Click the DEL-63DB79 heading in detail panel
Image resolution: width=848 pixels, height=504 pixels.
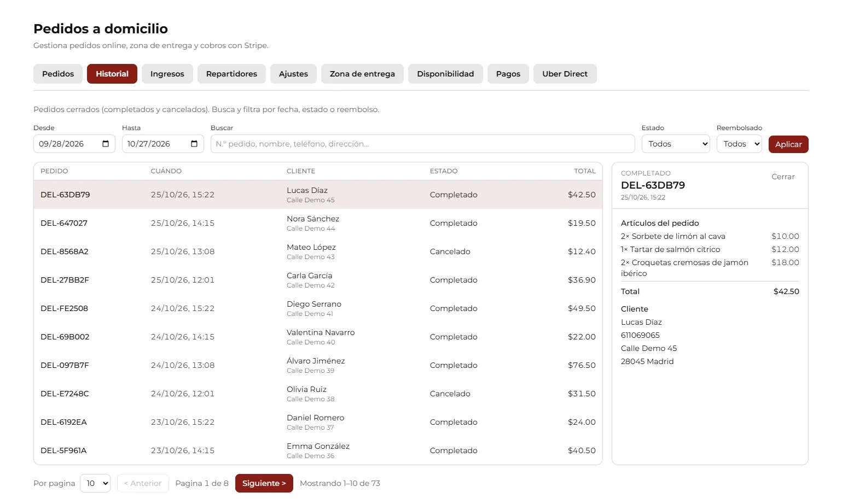[653, 185]
